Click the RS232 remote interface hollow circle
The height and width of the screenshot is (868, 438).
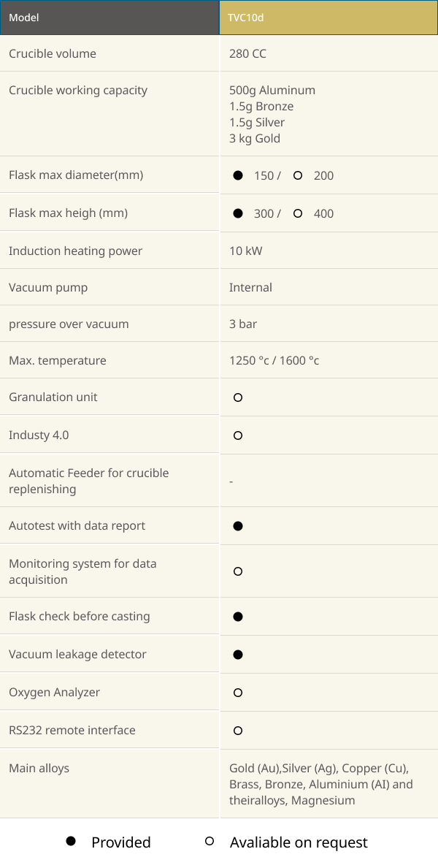(x=238, y=731)
